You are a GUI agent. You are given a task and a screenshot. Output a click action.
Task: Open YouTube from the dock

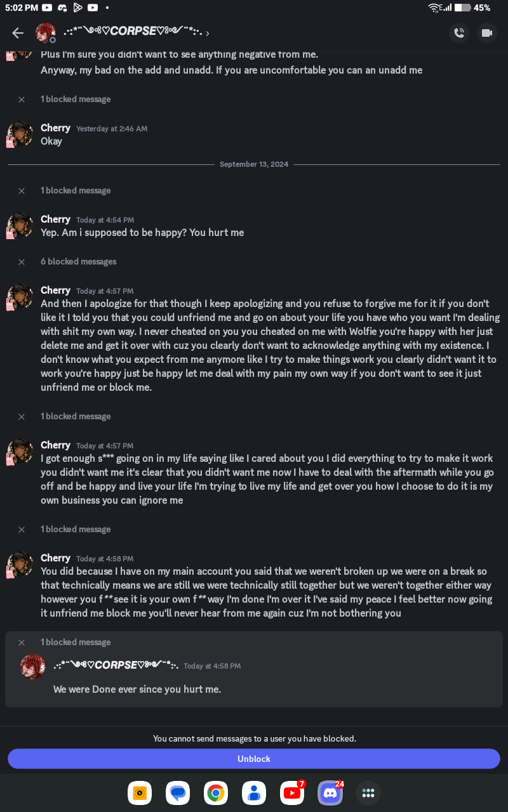(x=292, y=793)
